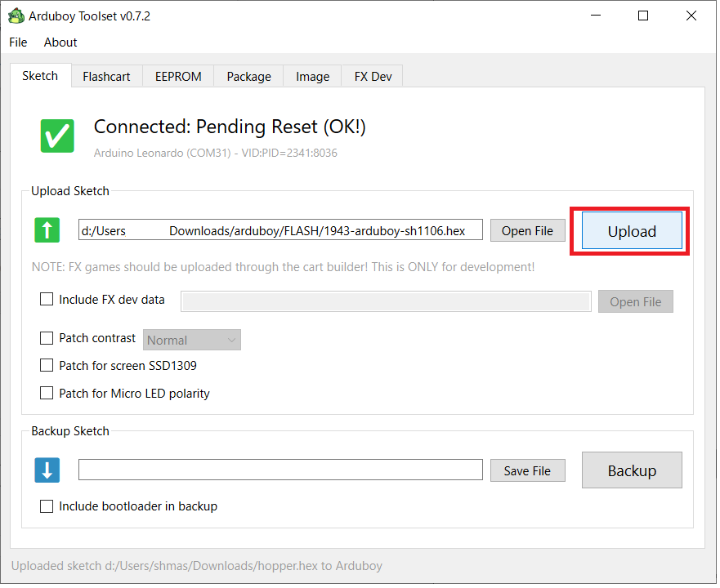This screenshot has width=720, height=588.
Task: Open the About menu
Action: tap(60, 42)
